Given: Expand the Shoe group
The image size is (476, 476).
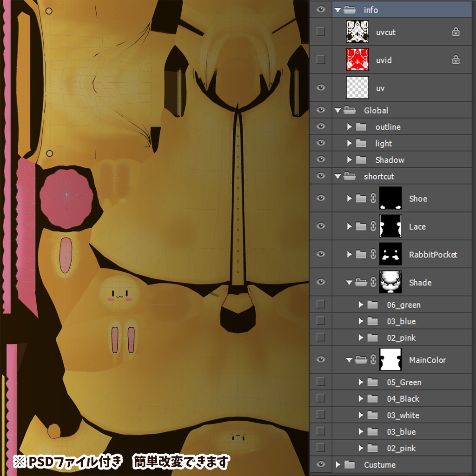Looking at the screenshot, I should [x=349, y=198].
